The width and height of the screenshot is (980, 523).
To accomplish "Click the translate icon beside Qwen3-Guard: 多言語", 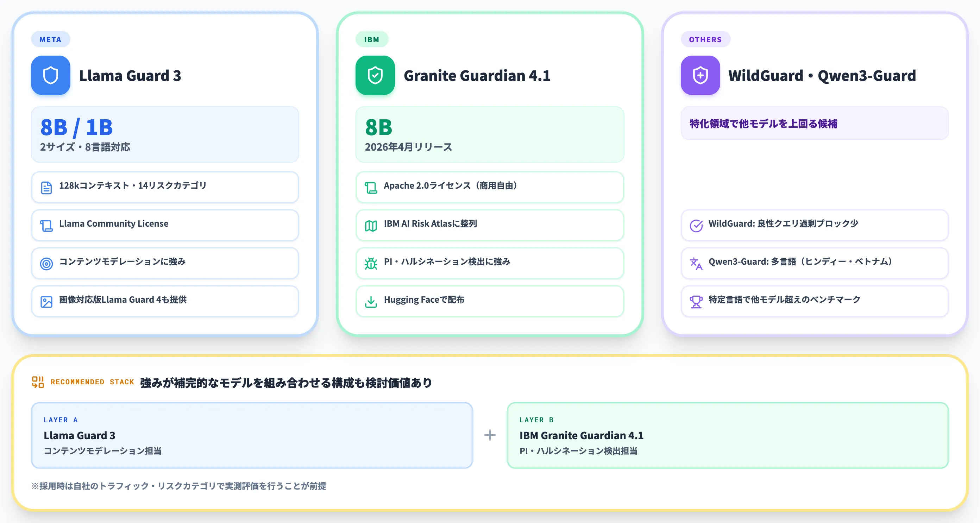I will (696, 264).
